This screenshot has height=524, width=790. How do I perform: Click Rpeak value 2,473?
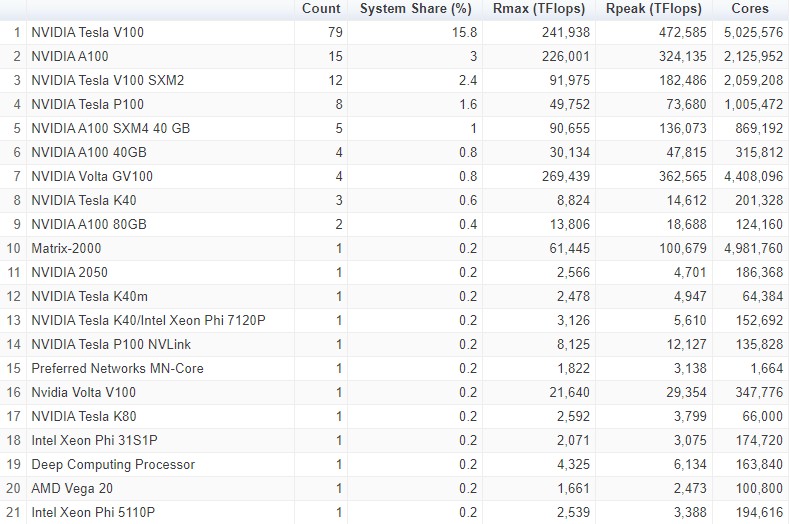(690, 489)
